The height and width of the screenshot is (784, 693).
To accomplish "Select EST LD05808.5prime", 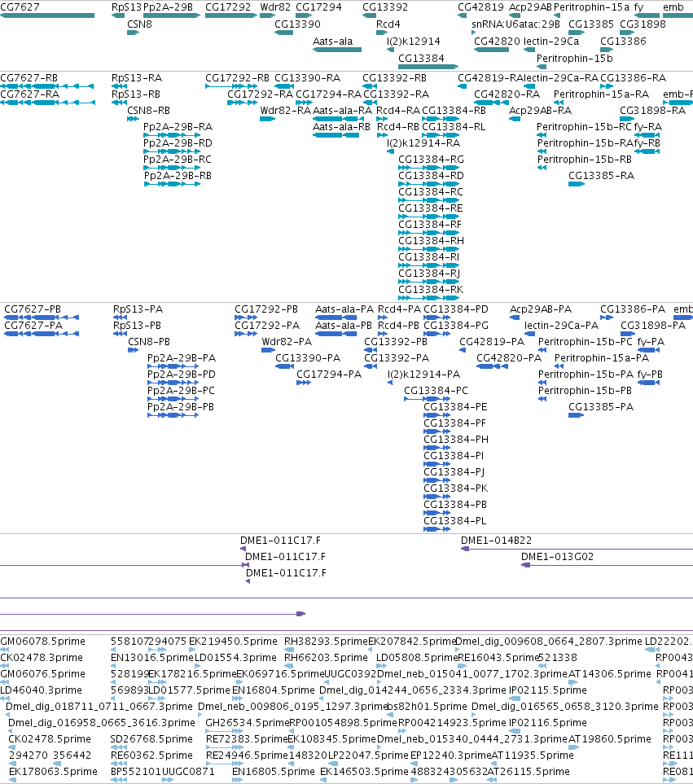I will (x=417, y=658).
